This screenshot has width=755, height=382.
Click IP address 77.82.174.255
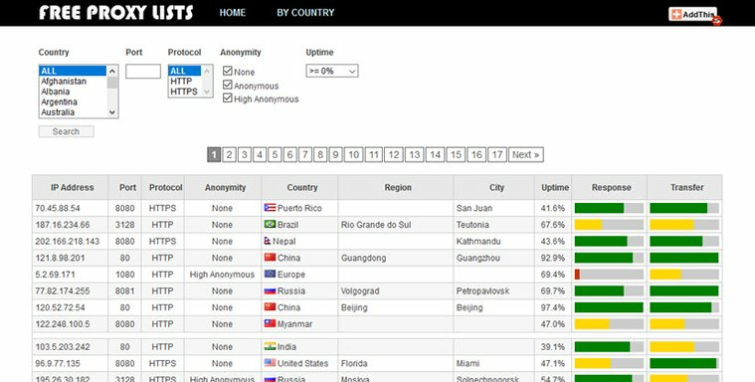click(63, 291)
